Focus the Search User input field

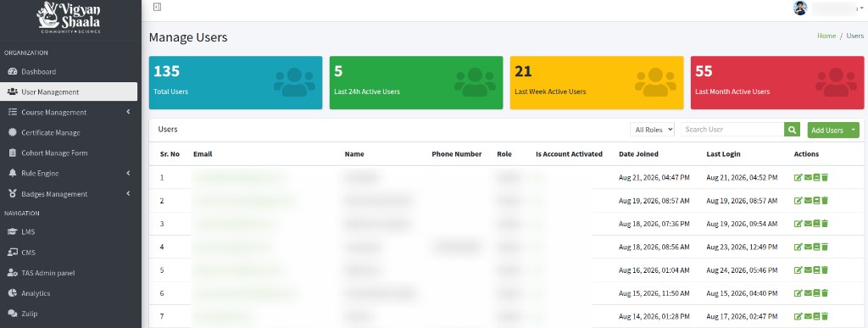click(x=732, y=130)
